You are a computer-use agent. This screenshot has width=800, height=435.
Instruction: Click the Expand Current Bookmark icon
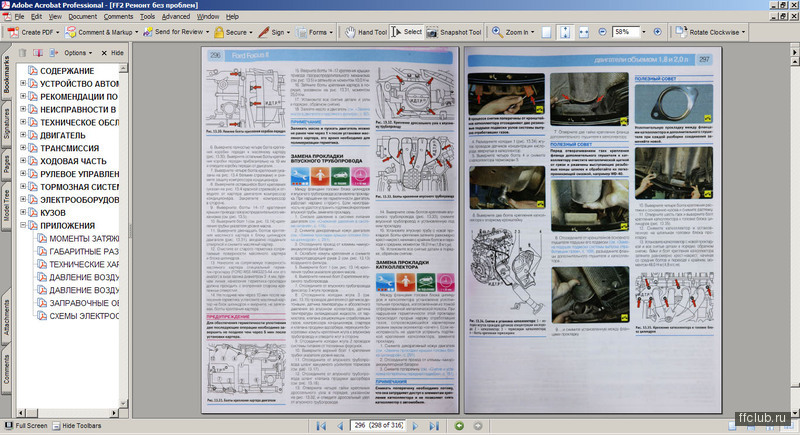54,53
